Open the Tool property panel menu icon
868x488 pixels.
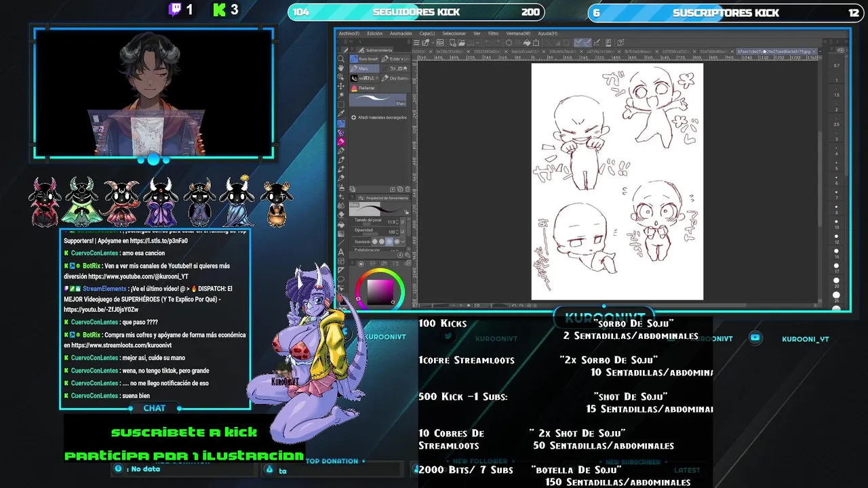pos(352,197)
